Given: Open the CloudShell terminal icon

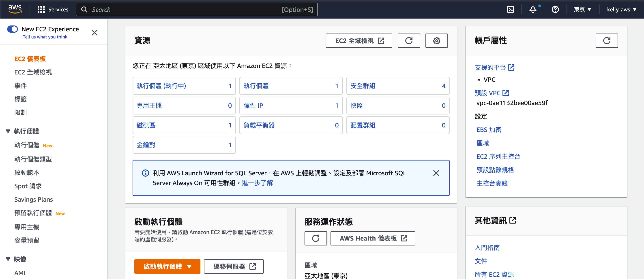Looking at the screenshot, I should pos(510,9).
